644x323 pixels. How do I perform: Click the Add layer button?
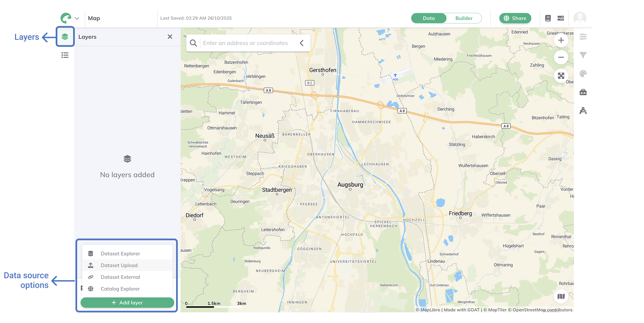pos(127,303)
